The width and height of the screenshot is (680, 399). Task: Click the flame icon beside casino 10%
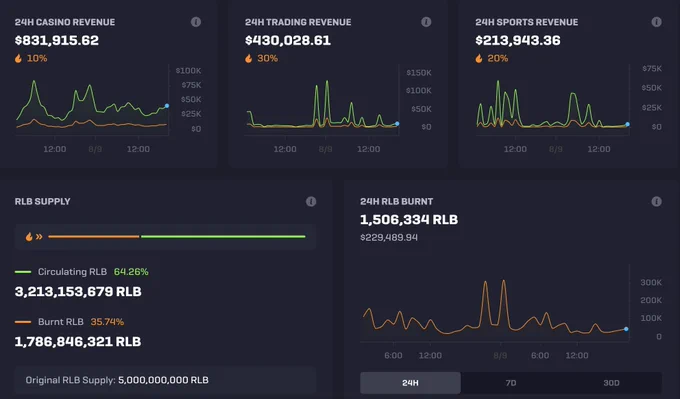[18, 58]
